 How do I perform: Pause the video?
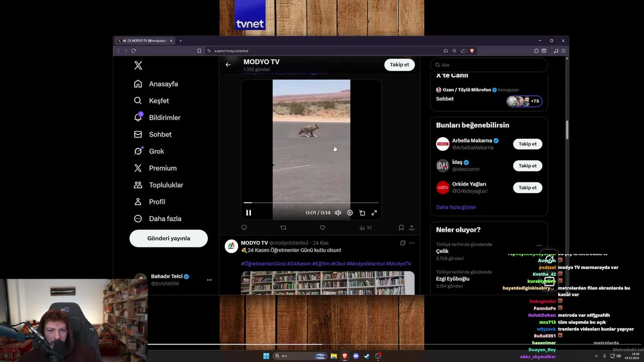point(249,213)
